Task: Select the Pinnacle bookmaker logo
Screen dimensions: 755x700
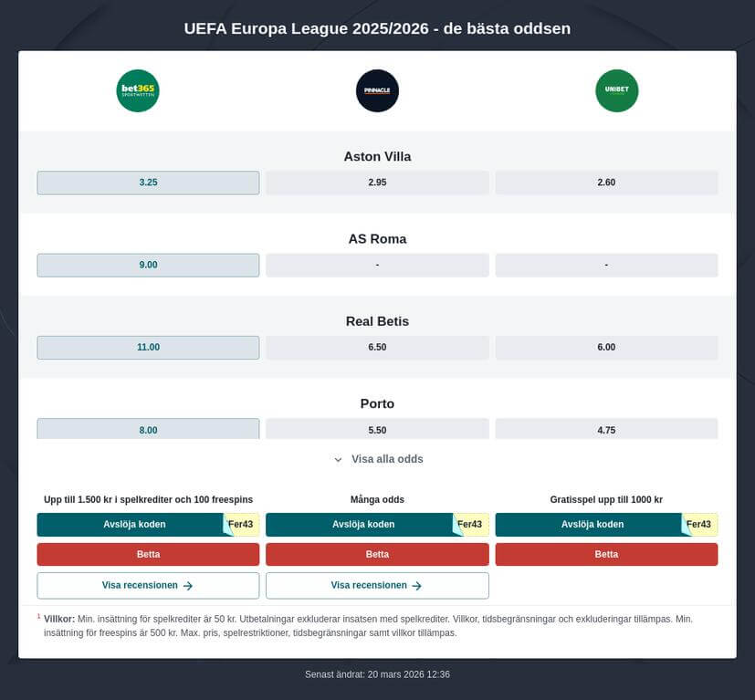Action: tap(377, 90)
